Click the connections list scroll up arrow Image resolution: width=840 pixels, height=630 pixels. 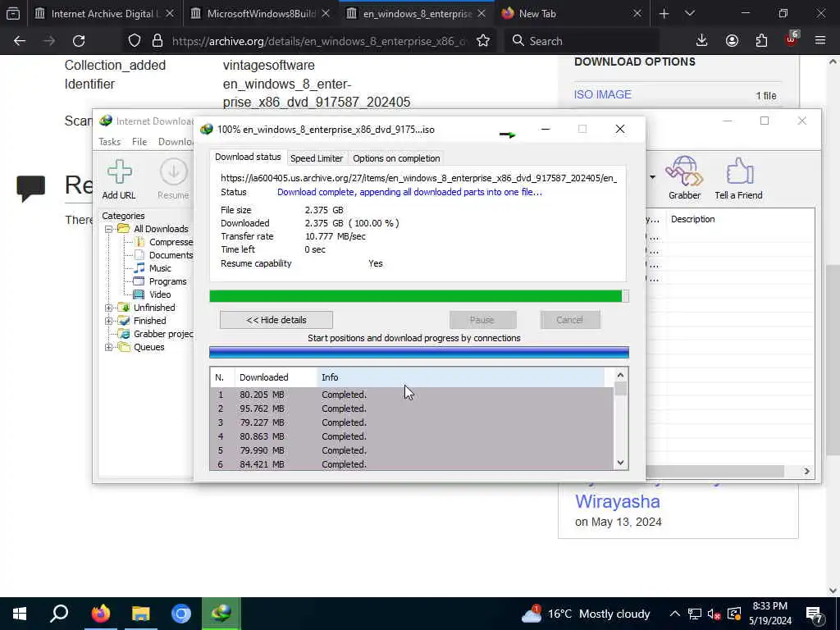(x=620, y=375)
